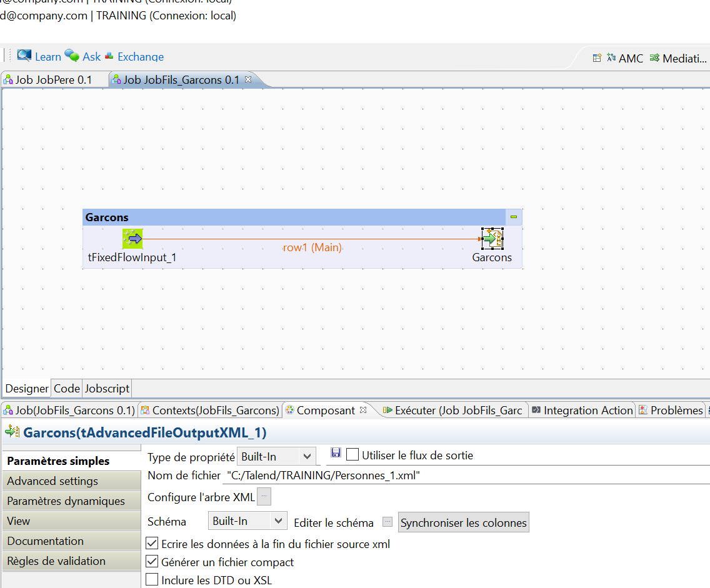The image size is (710, 588).
Task: Click the save schema floppy disk icon
Action: pyautogui.click(x=336, y=454)
